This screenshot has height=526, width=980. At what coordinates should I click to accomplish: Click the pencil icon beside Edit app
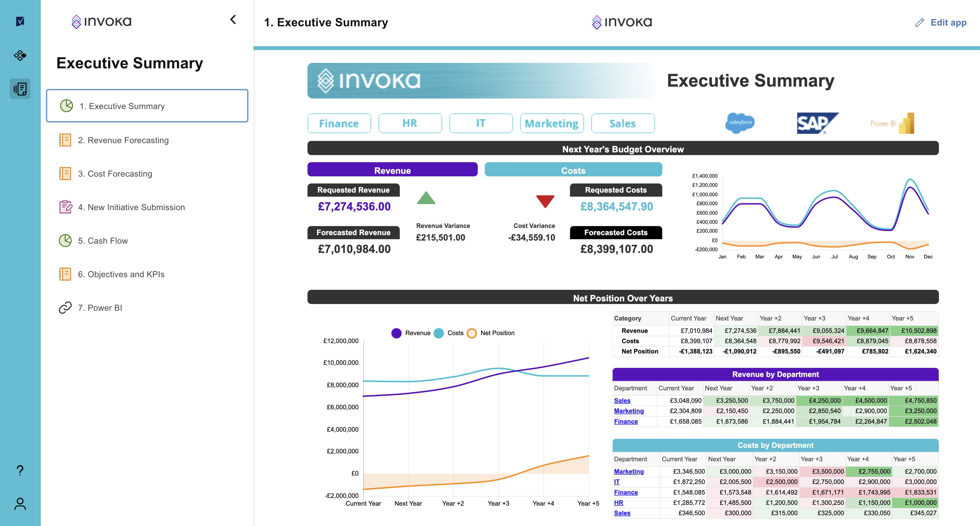click(x=920, y=23)
